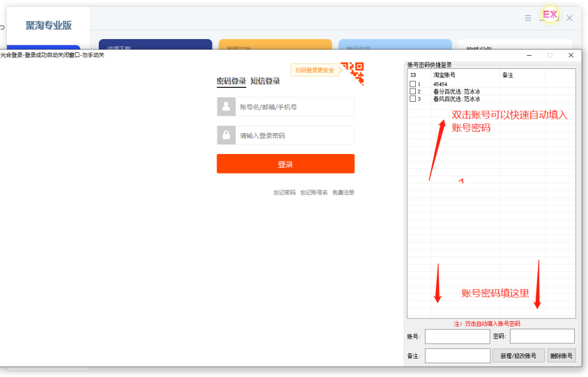Focus the 账号名/邮箱/手机号 input field
The height and width of the screenshot is (377, 588).
click(x=295, y=107)
